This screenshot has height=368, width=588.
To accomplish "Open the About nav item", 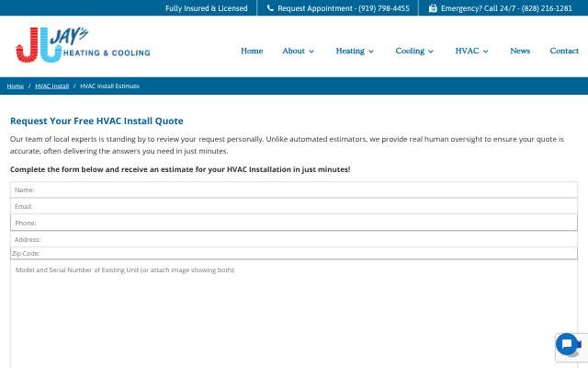I will coord(293,51).
